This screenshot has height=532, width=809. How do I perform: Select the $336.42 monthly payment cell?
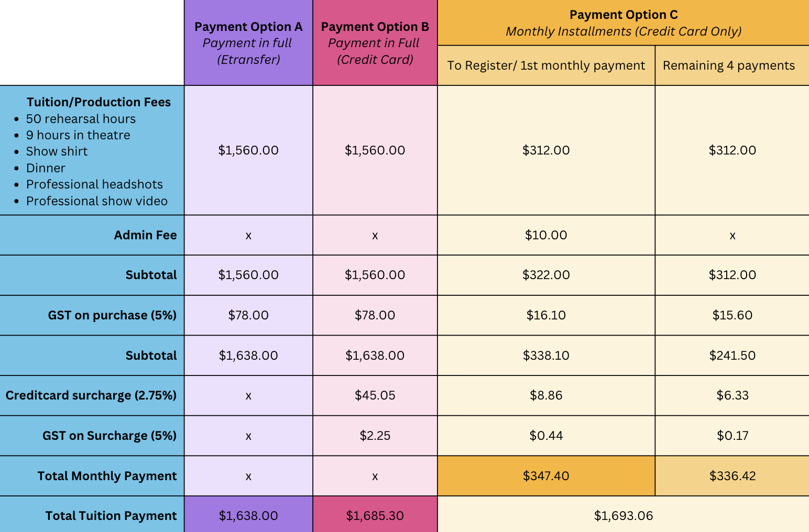click(x=732, y=476)
